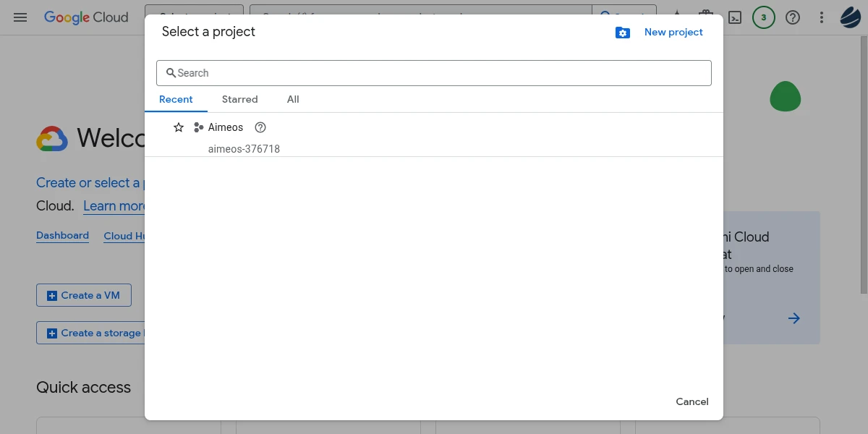
Task: Click the blue arrow on Gemini card
Action: (x=794, y=318)
